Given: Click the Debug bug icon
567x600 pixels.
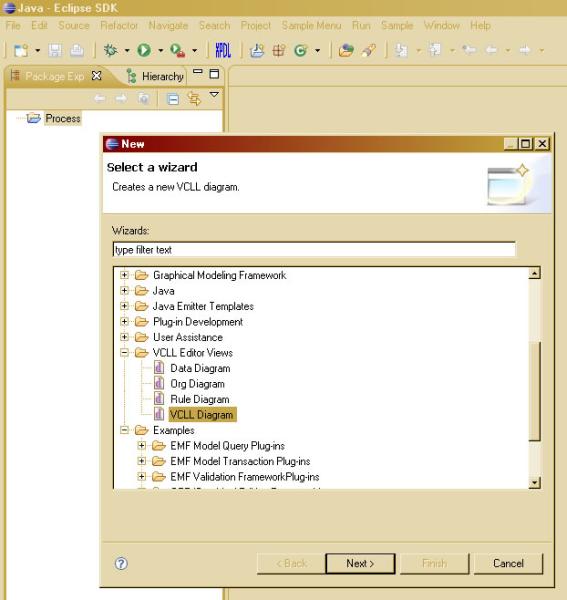Looking at the screenshot, I should coord(111,50).
